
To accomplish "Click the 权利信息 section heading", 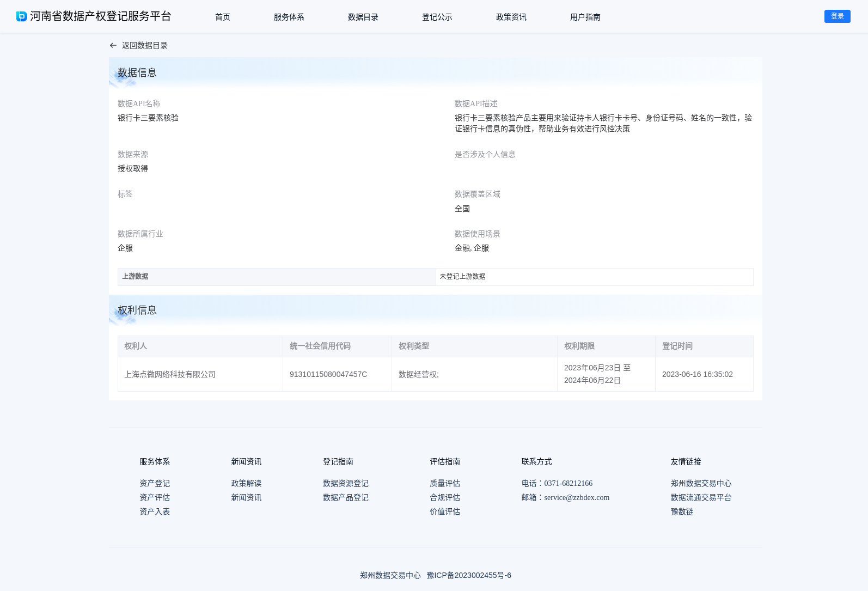I will click(x=137, y=310).
